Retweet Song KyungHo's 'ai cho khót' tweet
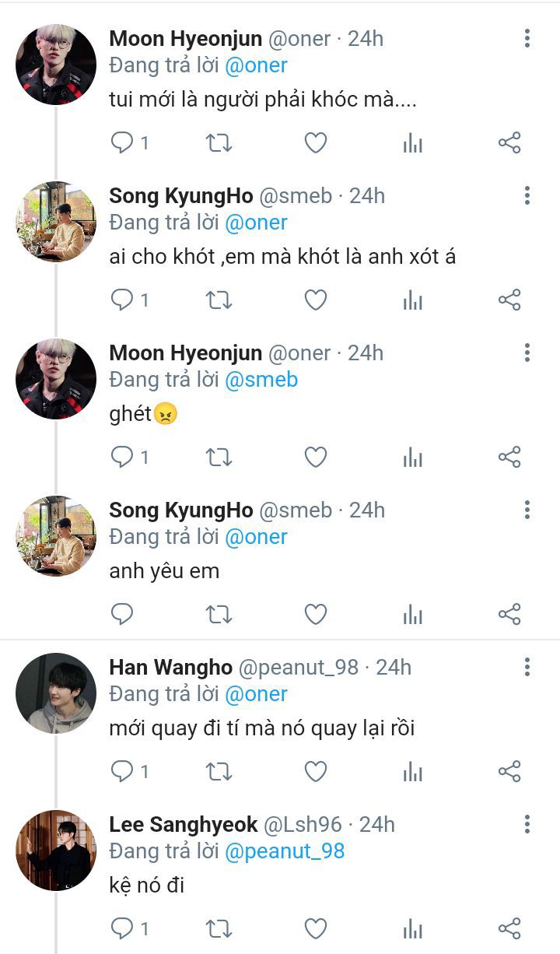Viewport: 560px width, 954px height. [219, 300]
